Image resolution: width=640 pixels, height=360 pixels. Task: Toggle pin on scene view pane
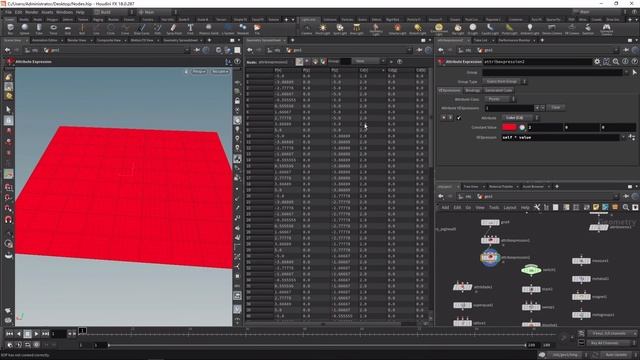197,50
